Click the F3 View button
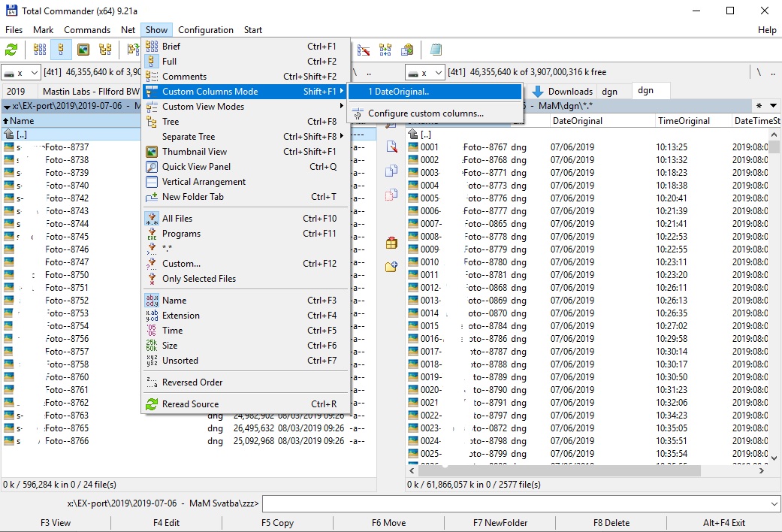Viewport: 782px width, 532px height. [56, 523]
